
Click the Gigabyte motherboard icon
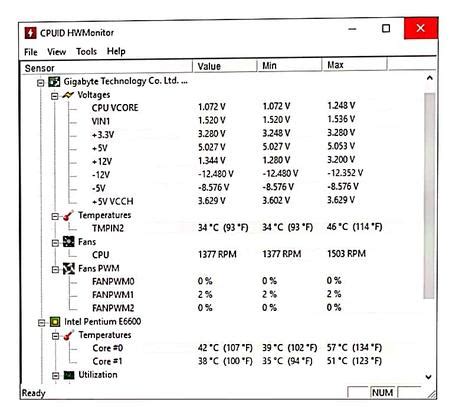[x=54, y=82]
